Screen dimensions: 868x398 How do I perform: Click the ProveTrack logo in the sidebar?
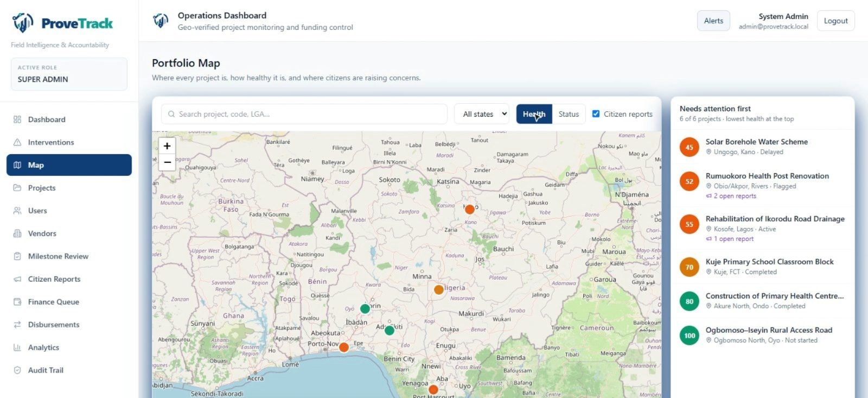[x=62, y=23]
